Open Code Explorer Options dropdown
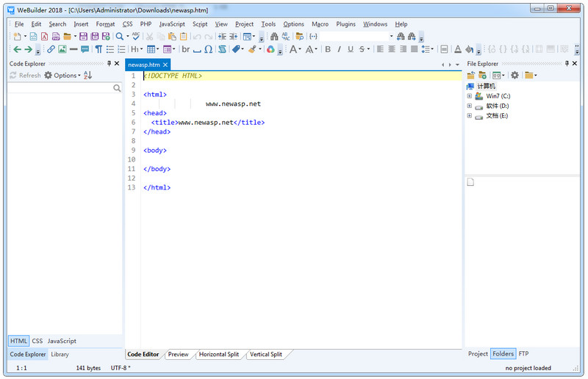 [x=62, y=76]
